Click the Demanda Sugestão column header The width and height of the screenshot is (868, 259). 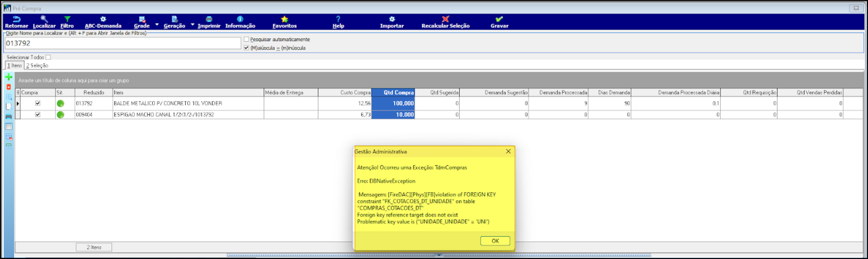pos(494,92)
